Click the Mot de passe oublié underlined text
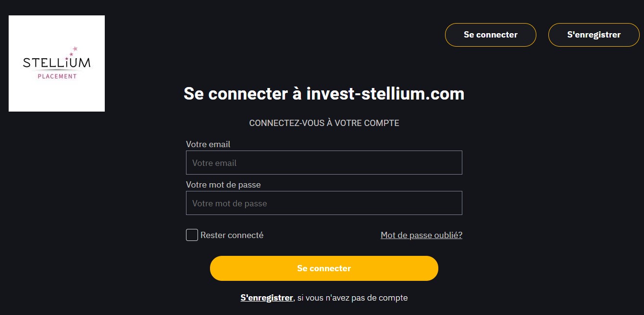The width and height of the screenshot is (644, 315). [x=421, y=235]
